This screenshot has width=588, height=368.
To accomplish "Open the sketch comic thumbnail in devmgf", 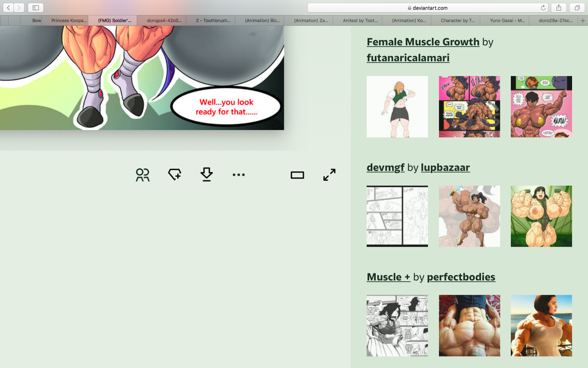I will [397, 216].
